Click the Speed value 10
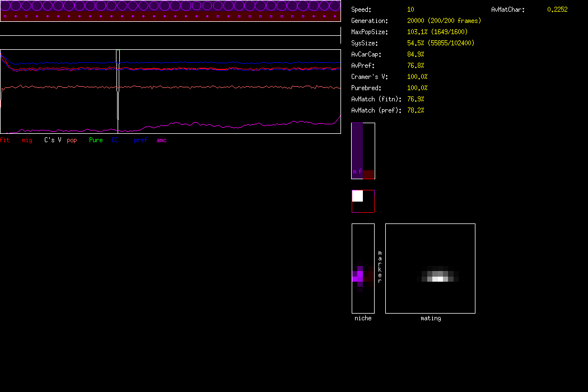Screen dimensions: 588x392 tap(410, 10)
